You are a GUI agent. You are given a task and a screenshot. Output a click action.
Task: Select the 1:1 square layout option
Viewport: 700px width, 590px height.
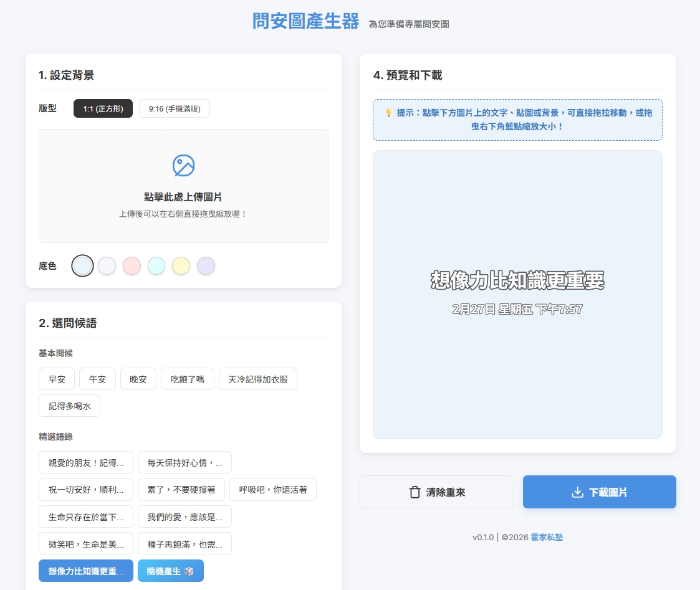pos(103,108)
